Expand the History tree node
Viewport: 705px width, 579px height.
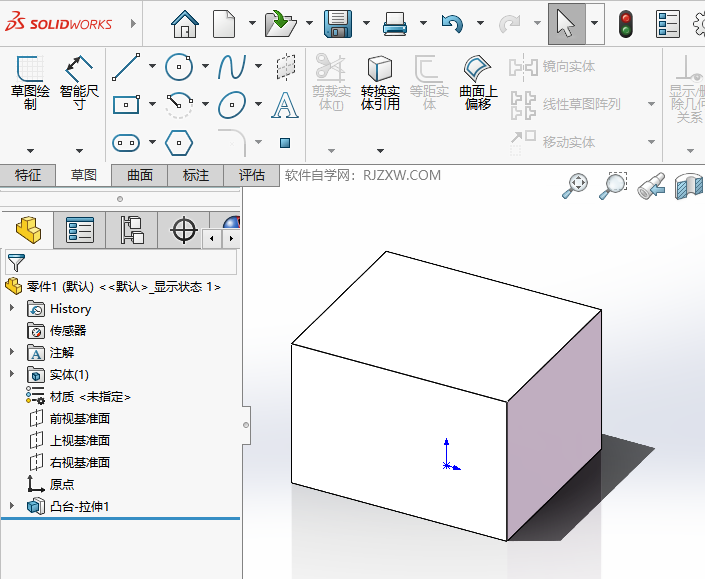12,308
